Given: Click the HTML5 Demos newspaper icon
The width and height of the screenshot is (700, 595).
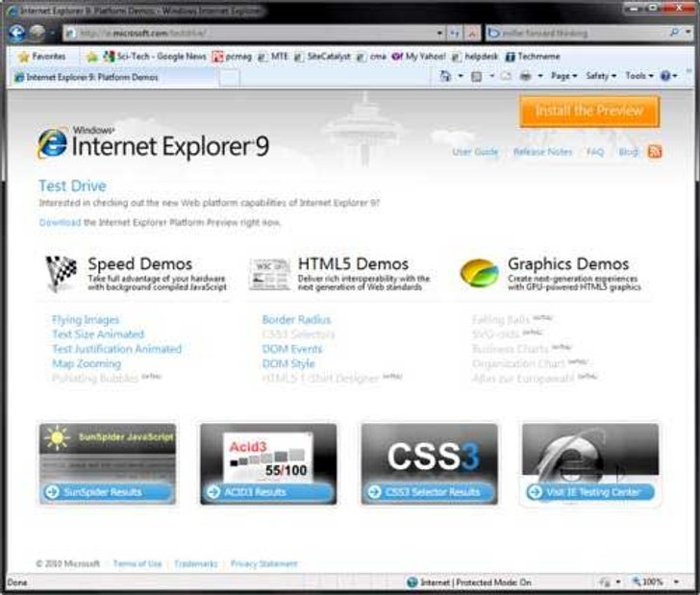Looking at the screenshot, I should [x=269, y=274].
